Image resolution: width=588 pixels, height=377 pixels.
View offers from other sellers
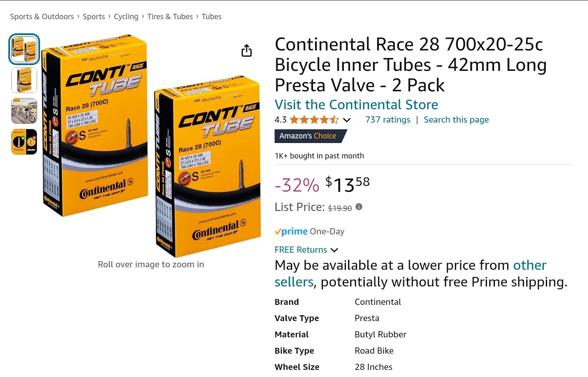coord(529,266)
